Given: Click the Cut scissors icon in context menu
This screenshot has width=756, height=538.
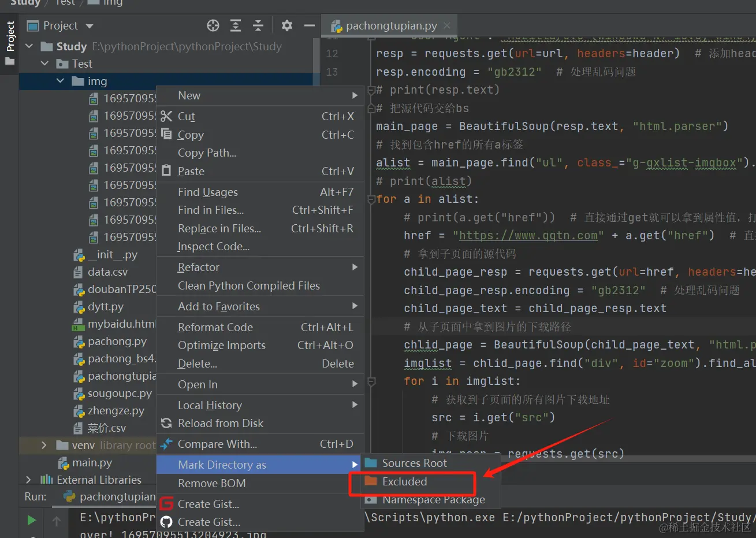Looking at the screenshot, I should tap(167, 116).
